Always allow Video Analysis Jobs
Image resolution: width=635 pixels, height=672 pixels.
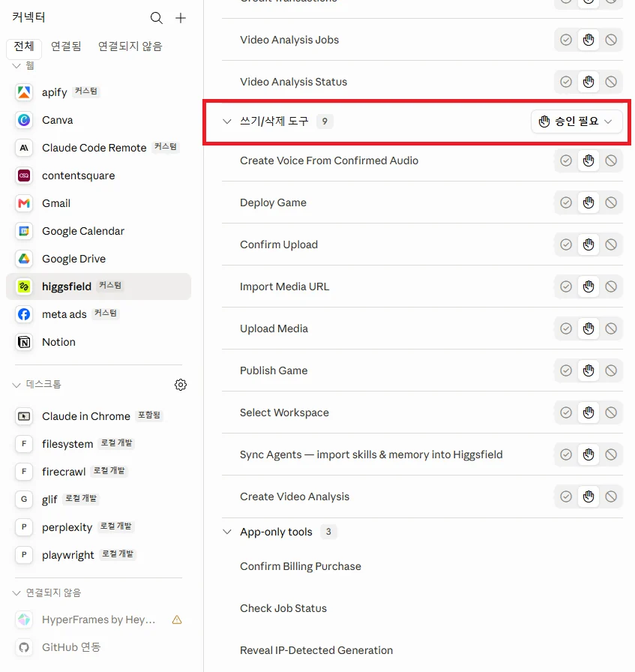(x=566, y=40)
